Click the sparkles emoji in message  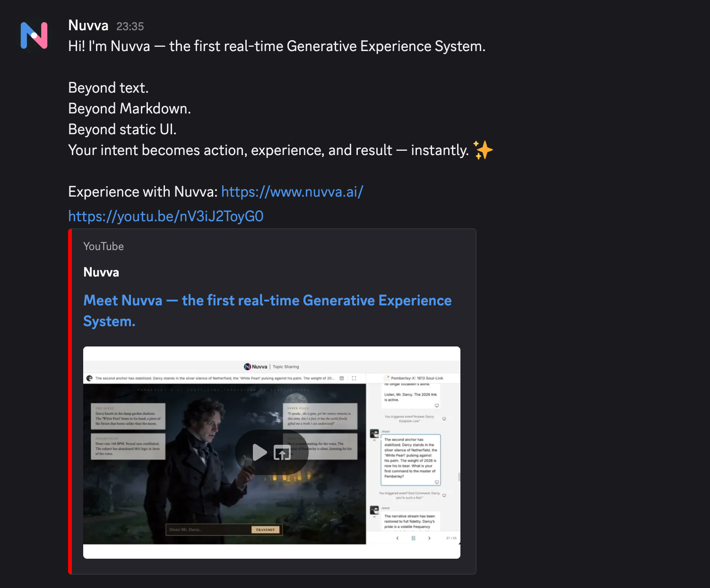[x=483, y=150]
